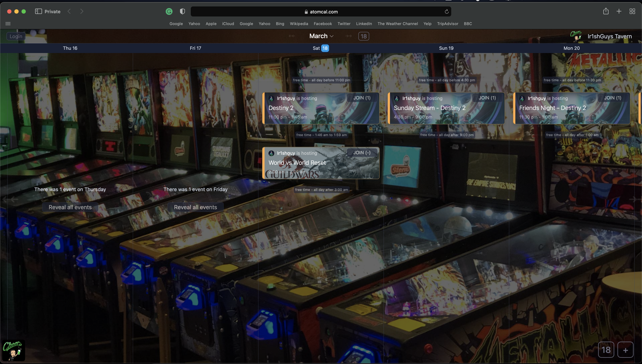Toggle the Safari sidebar
The height and width of the screenshot is (364, 642).
click(x=38, y=11)
